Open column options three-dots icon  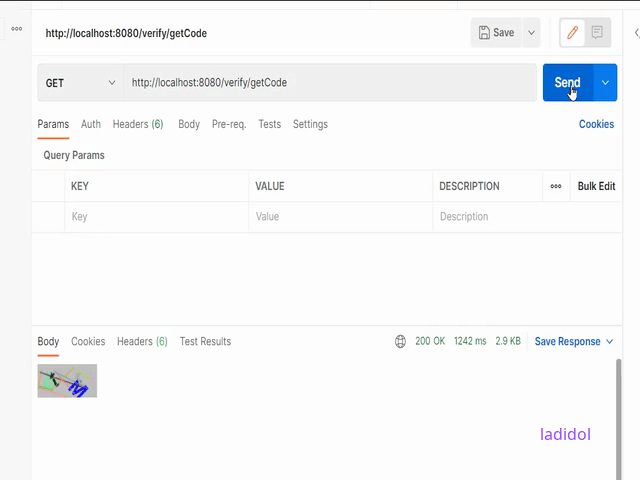[556, 186]
